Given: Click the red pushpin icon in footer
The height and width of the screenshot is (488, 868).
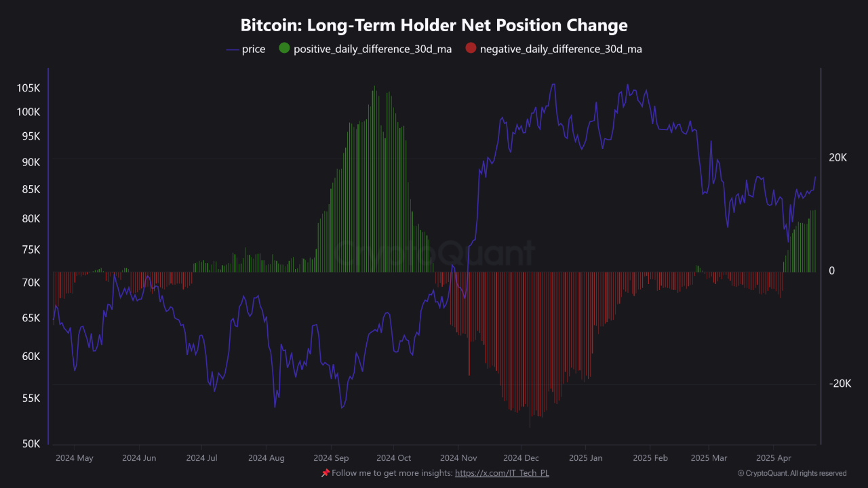Looking at the screenshot, I should coord(325,473).
